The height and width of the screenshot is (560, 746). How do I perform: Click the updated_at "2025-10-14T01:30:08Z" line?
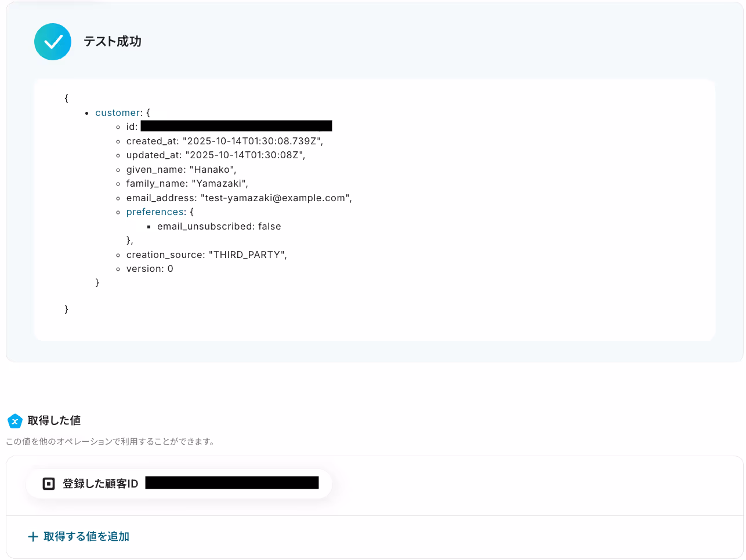tap(216, 155)
